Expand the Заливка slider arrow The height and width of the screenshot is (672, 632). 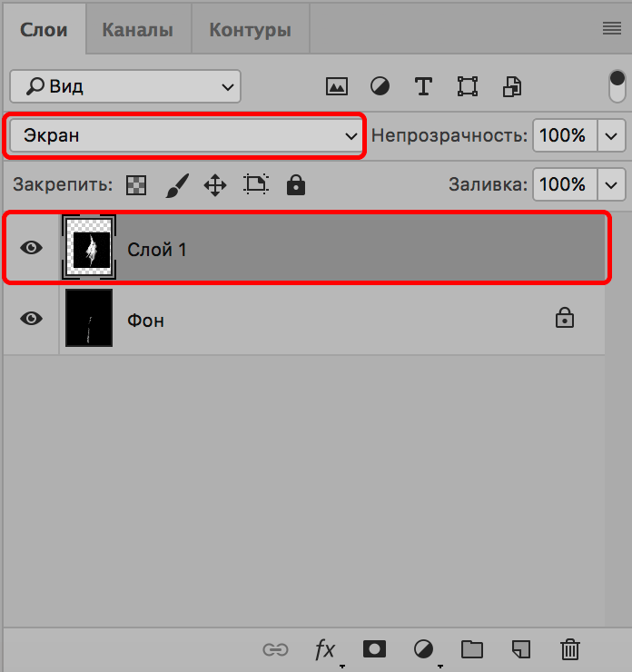[611, 185]
